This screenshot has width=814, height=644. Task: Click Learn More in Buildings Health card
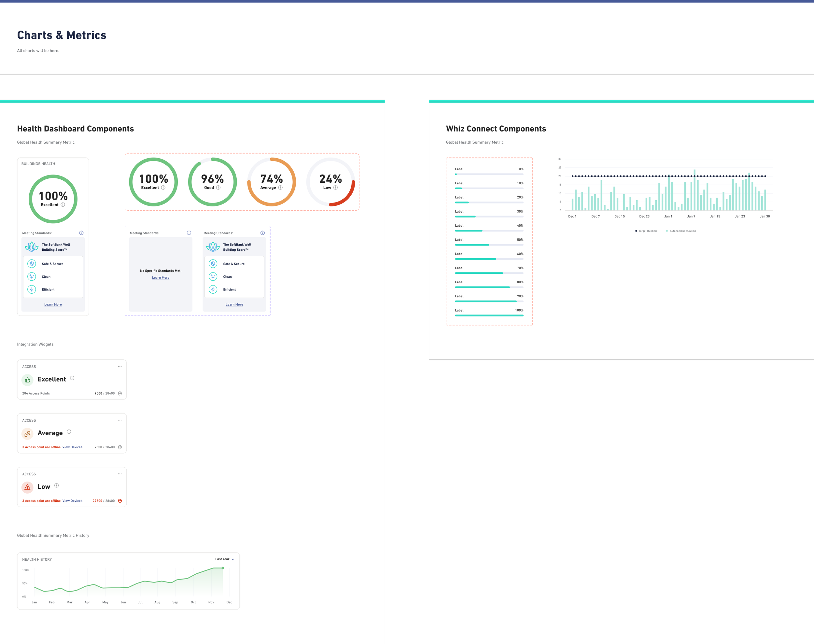click(53, 305)
